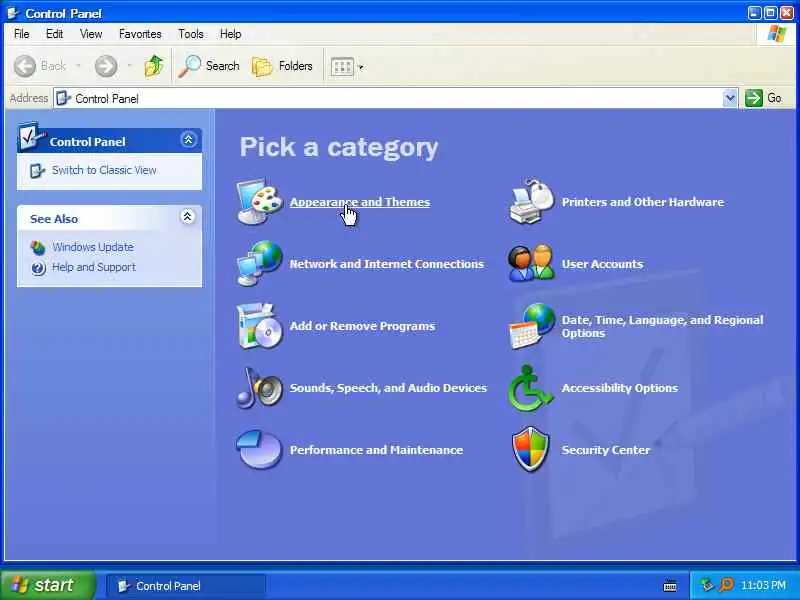This screenshot has width=800, height=600.
Task: Click the Switch to Classic View icon
Action: point(37,171)
